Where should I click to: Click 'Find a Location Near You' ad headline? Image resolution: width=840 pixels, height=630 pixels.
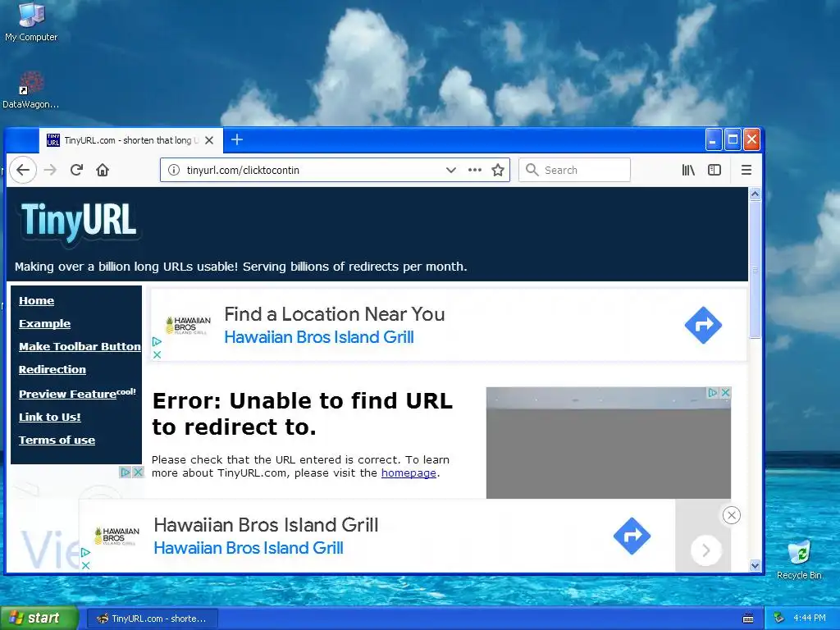coord(335,314)
